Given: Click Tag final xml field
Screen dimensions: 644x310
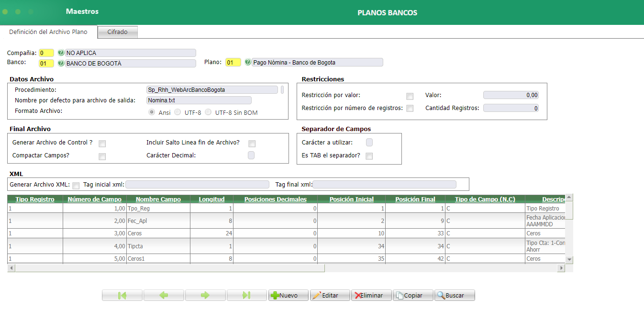Looking at the screenshot, I should click(x=385, y=185).
